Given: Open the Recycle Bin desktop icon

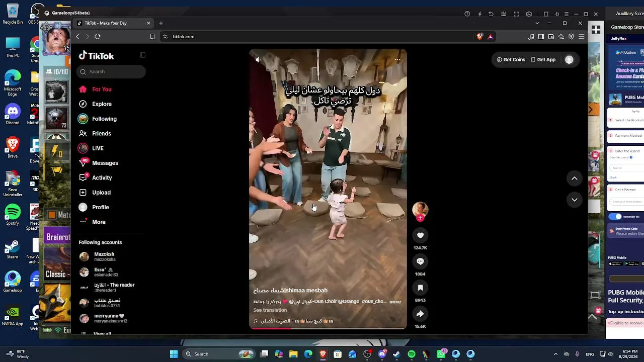Looking at the screenshot, I should (13, 14).
